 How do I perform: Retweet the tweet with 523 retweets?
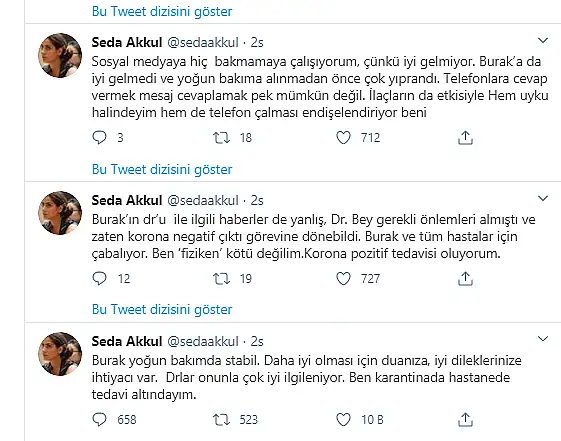point(221,420)
